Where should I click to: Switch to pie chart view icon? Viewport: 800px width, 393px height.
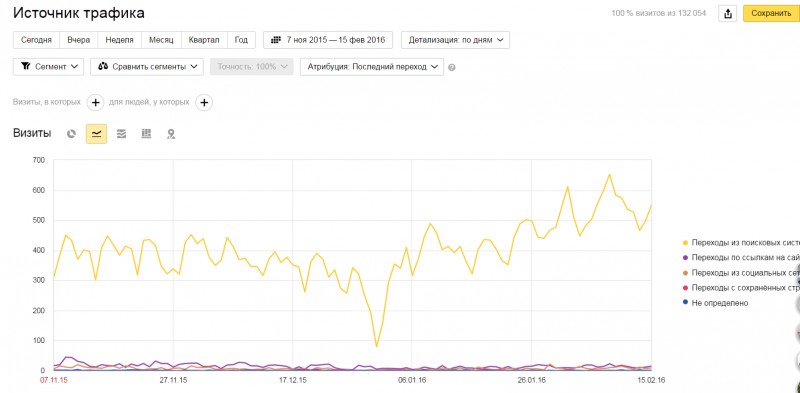[x=71, y=134]
